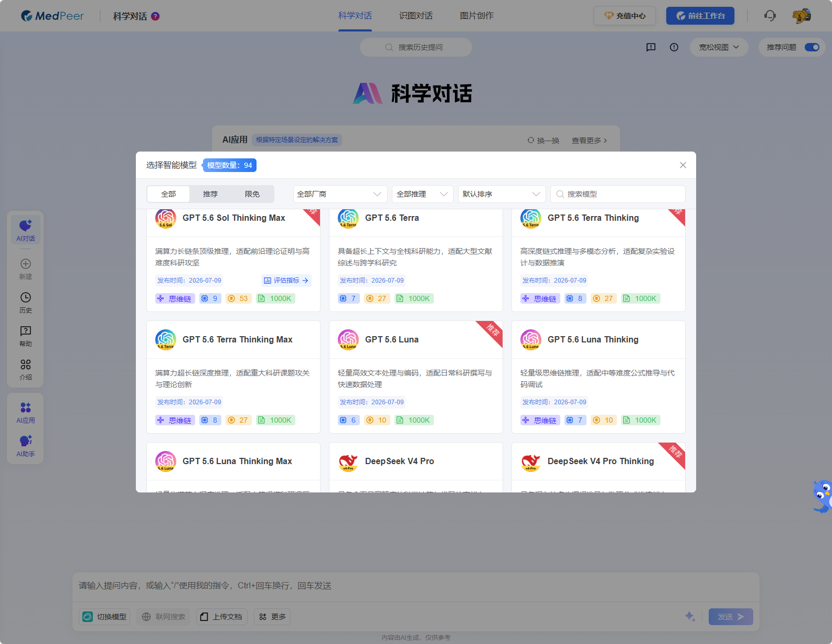
Task: Click the GPT 5.6 Terra Thinking logo
Action: [531, 218]
